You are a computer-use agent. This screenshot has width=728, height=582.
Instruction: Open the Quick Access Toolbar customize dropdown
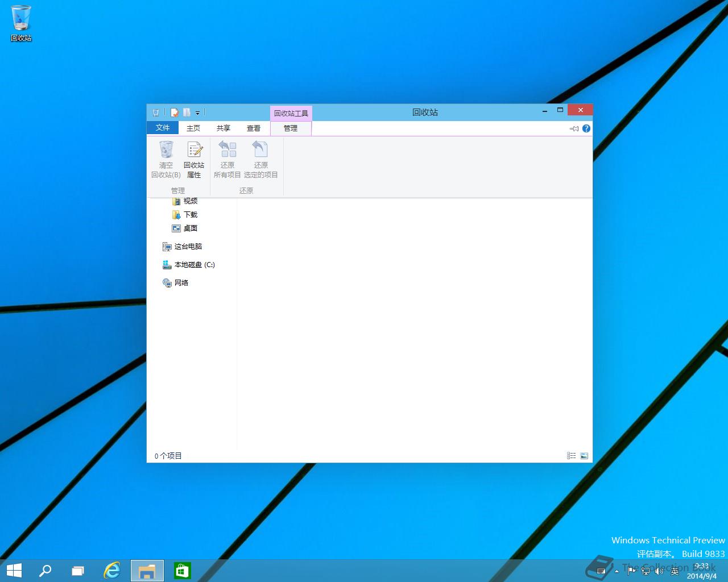click(197, 113)
